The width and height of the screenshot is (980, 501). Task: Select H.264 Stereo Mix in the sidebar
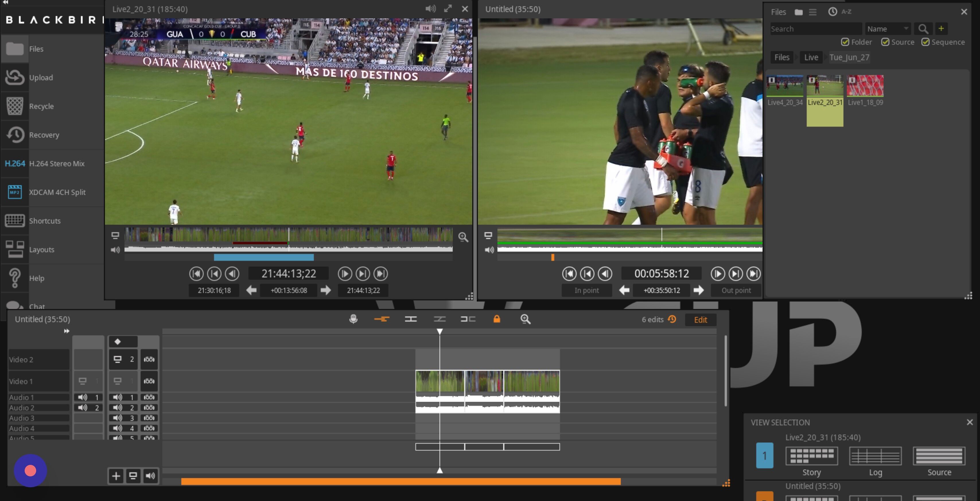point(52,163)
